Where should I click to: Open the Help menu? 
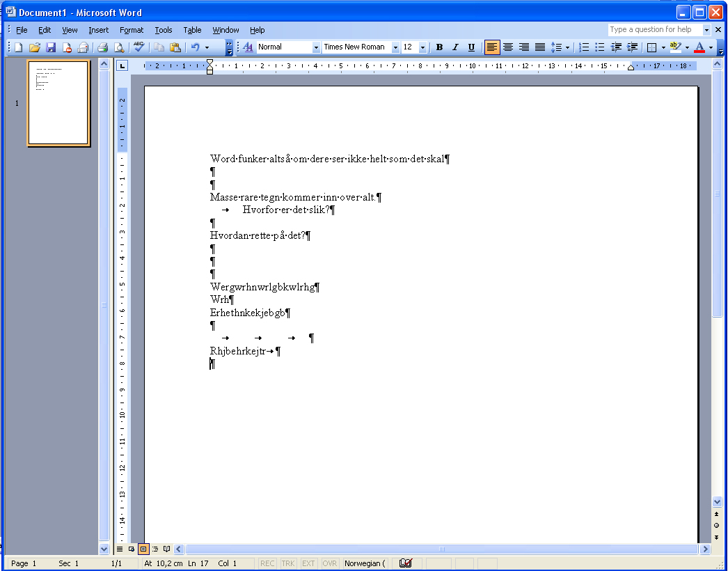(258, 30)
